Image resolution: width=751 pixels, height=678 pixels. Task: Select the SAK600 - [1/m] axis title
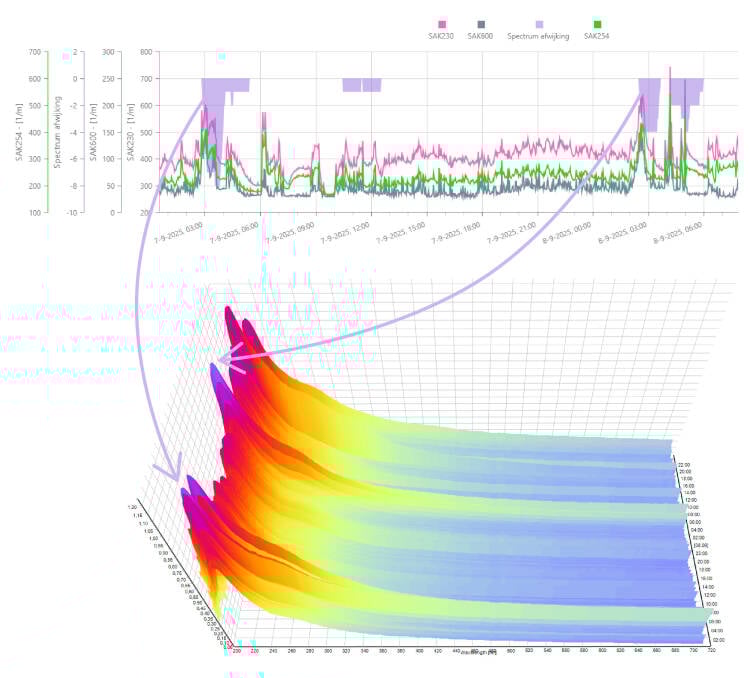[92, 131]
